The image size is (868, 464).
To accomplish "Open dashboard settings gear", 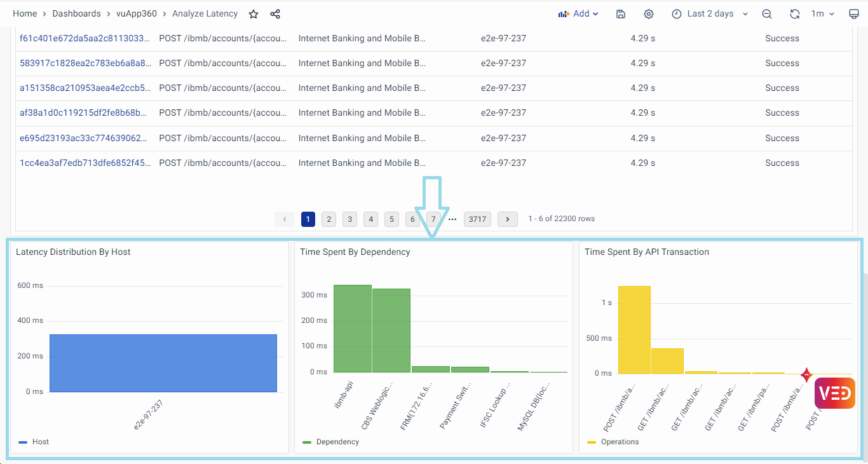I will [648, 14].
